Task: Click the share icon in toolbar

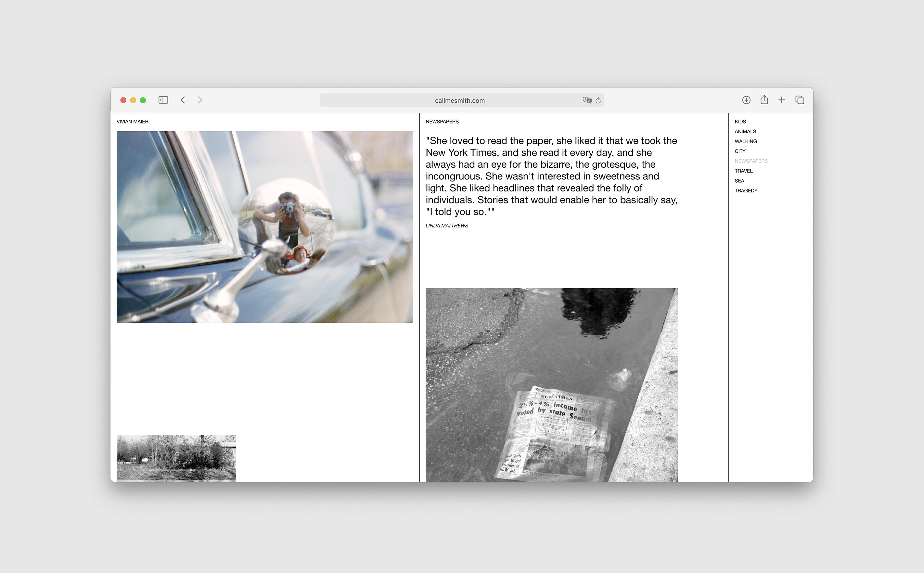Action: [x=764, y=100]
